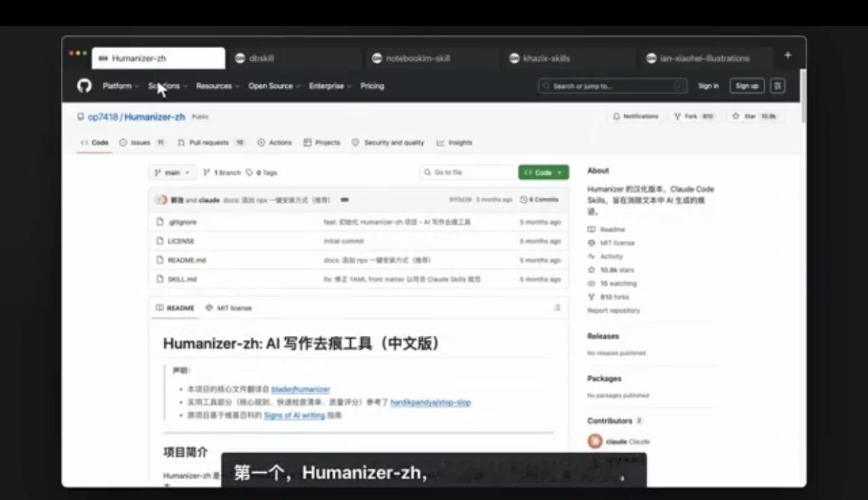Open the README outline icon
This screenshot has height=500, width=868.
coord(557,308)
